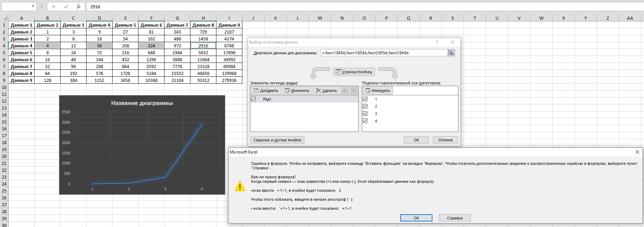The width and height of the screenshot is (644, 227).
Task: Close the Выбор источника данных dialog
Action: click(453, 42)
